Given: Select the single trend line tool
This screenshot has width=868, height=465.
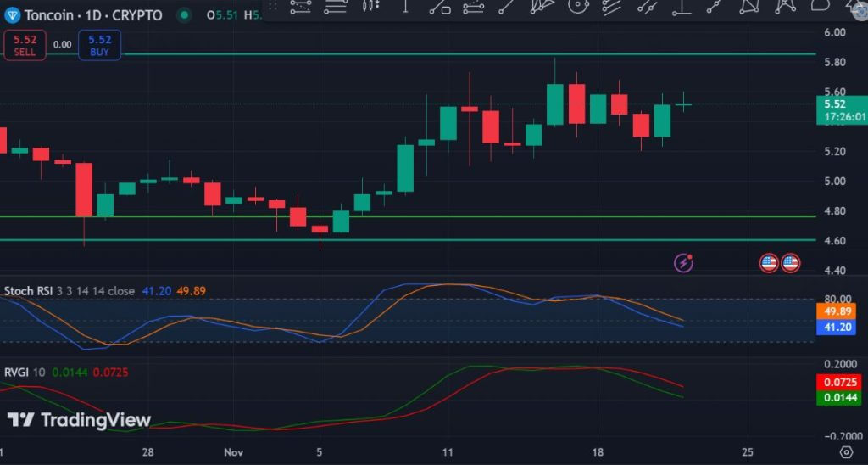Looking at the screenshot, I should (x=506, y=6).
